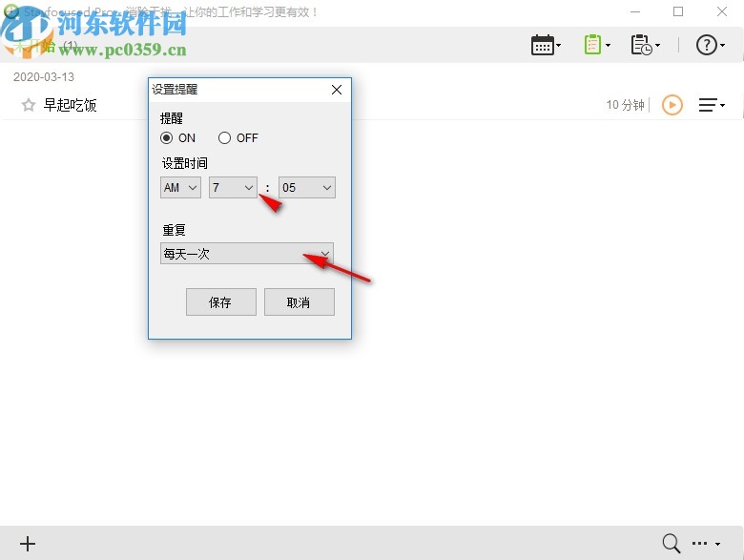Select the 早起吃饭 task title
Screen dimensions: 744x560
[71, 105]
